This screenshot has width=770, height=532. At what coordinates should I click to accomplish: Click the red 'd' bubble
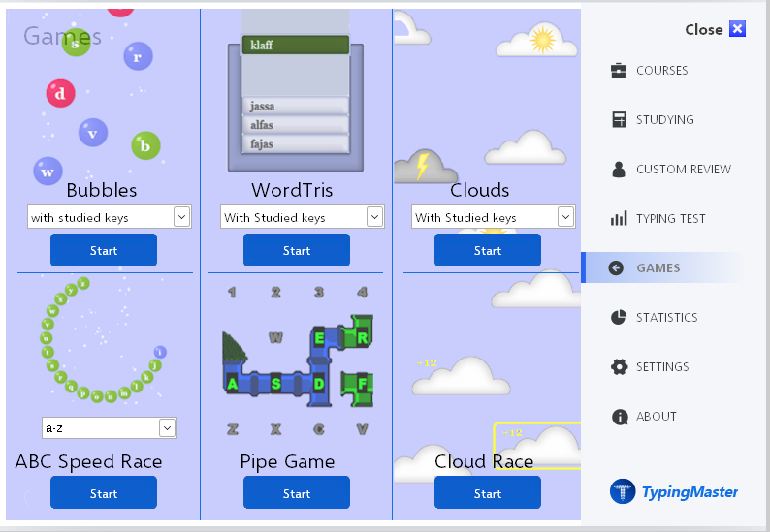(60, 93)
